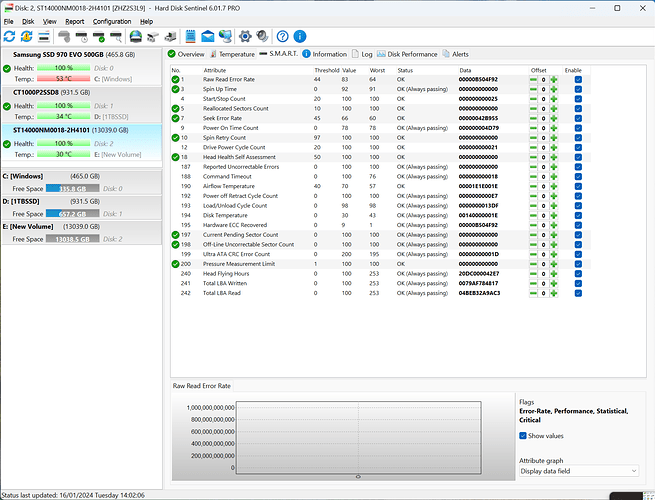The image size is (655, 500).
Task: Switch to the Disk Performance tab
Action: [x=411, y=54]
